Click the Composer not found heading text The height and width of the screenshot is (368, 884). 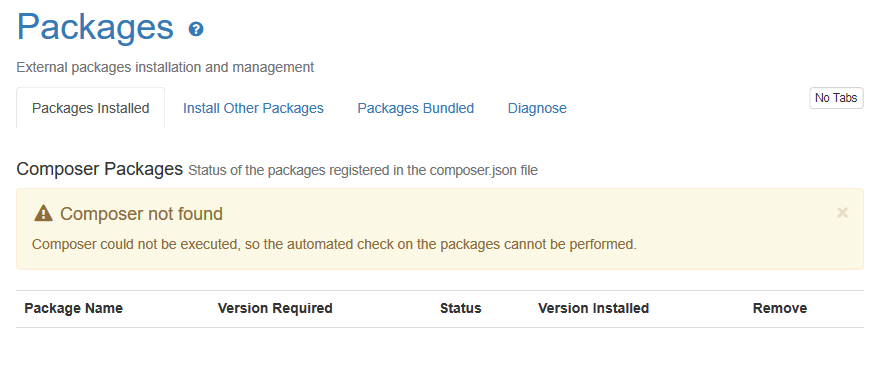point(142,214)
